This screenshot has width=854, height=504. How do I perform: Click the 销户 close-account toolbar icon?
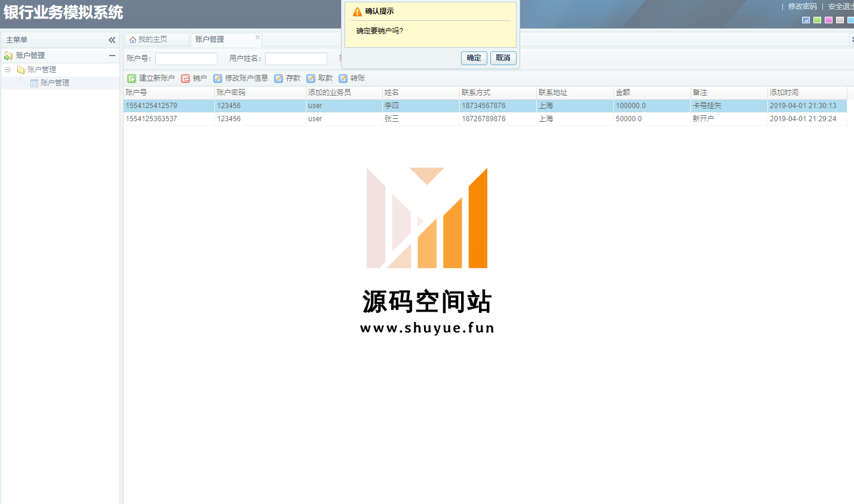pyautogui.click(x=186, y=78)
